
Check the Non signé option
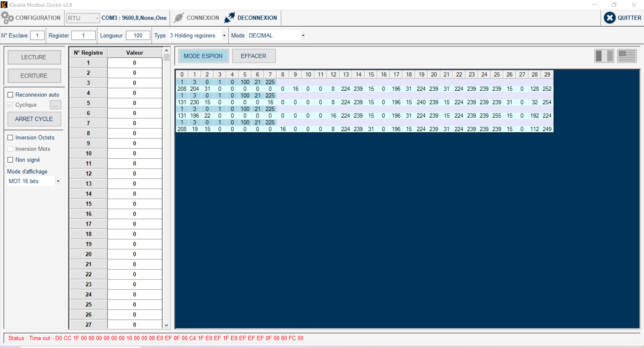click(10, 160)
